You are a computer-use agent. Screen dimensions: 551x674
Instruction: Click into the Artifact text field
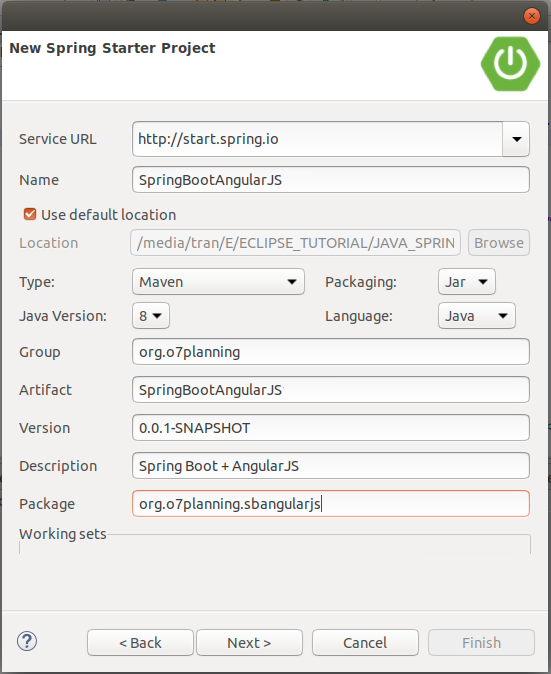click(331, 389)
